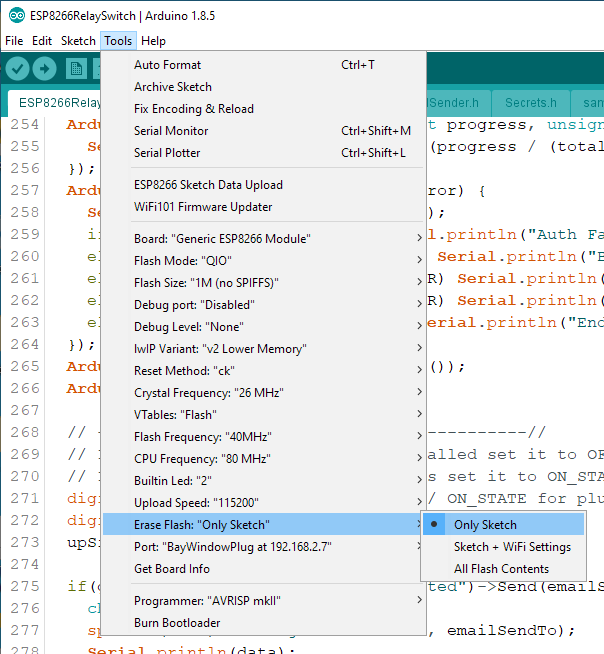Expand Debug port: Disabled submenu

264,305
